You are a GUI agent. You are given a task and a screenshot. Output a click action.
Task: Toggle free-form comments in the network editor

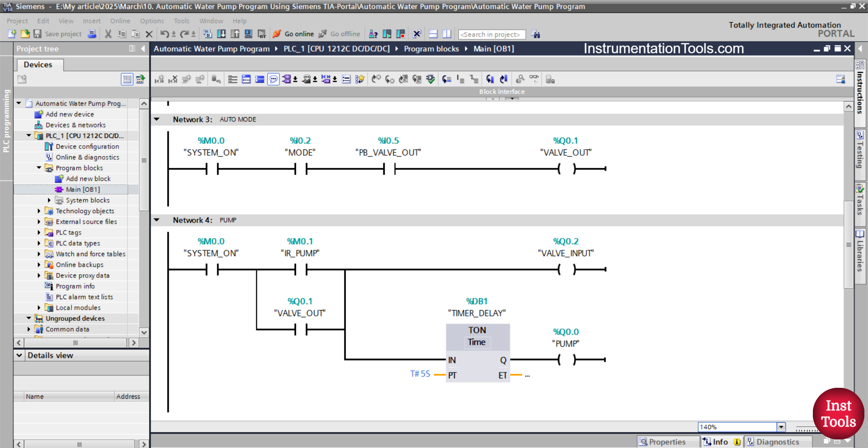pyautogui.click(x=273, y=79)
